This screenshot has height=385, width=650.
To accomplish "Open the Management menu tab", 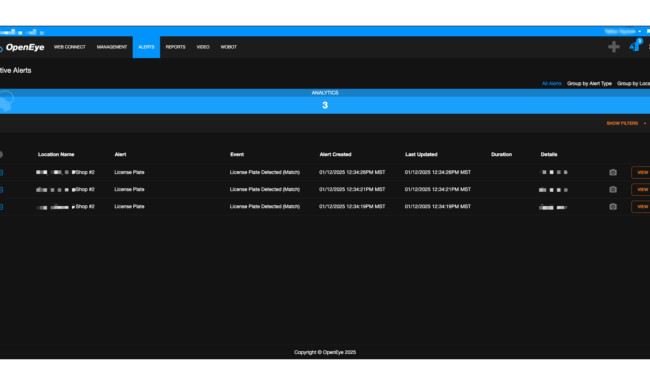I will [x=112, y=47].
